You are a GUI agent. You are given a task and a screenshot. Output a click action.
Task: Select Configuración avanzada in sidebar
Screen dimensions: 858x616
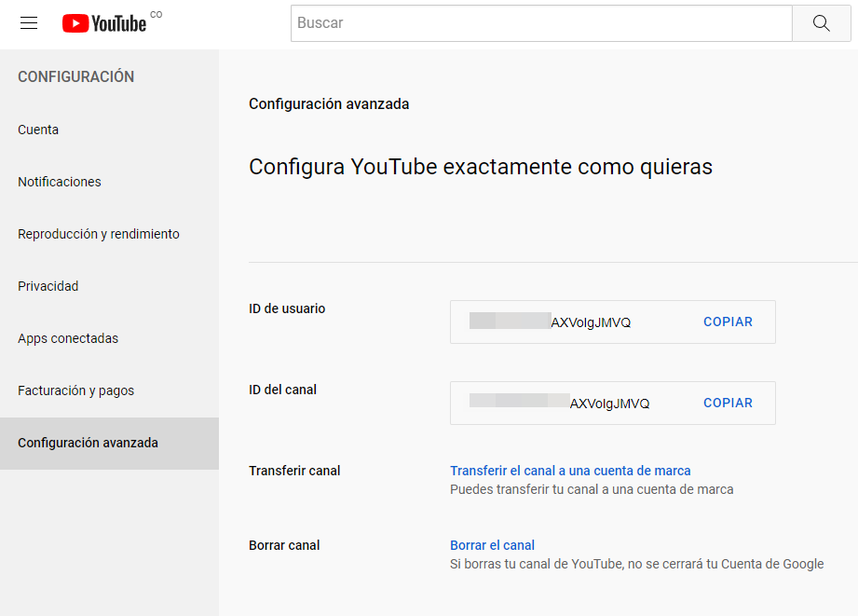(x=109, y=443)
